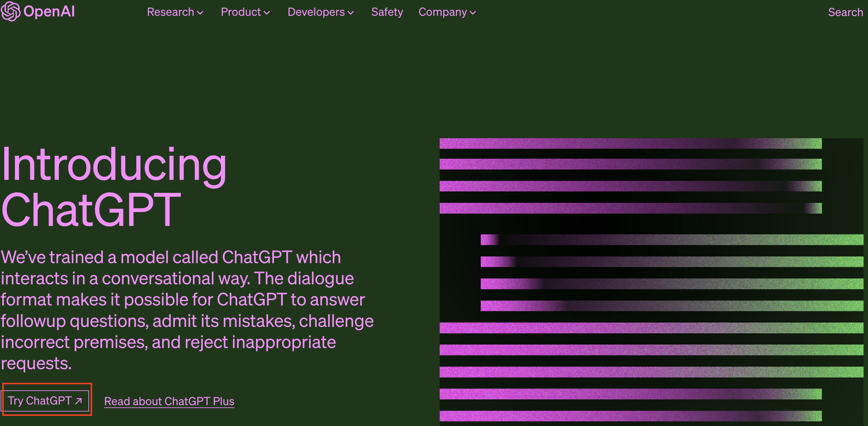Expand the chevron next to Research

pyautogui.click(x=200, y=13)
